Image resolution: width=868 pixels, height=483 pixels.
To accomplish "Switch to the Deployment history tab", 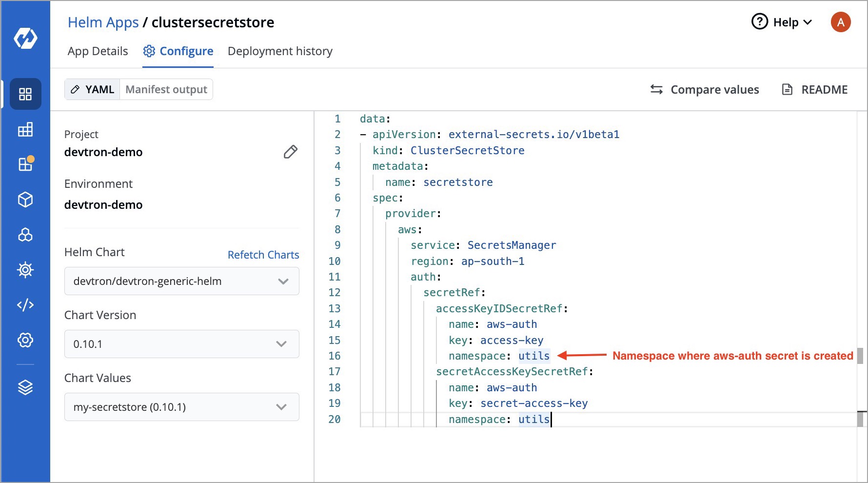I will tap(280, 51).
